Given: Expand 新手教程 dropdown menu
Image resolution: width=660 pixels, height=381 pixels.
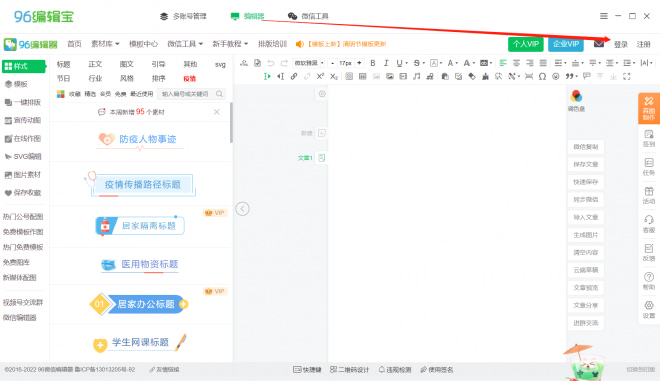Looking at the screenshot, I should (x=230, y=44).
